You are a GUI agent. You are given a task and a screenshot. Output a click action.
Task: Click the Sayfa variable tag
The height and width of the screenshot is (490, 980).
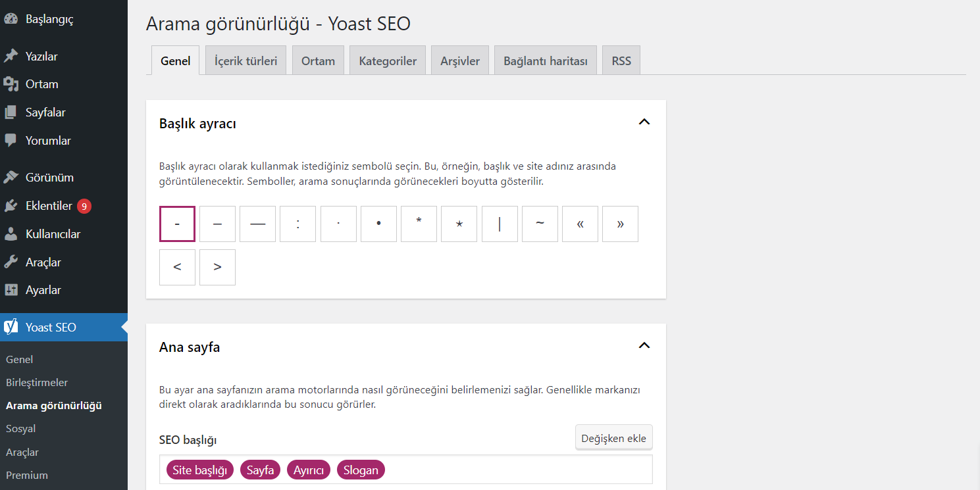point(261,470)
